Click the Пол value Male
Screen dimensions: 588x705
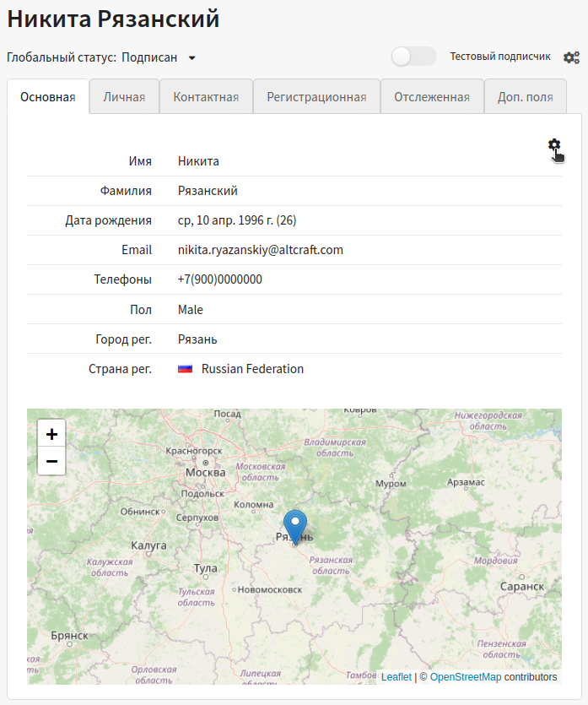coord(191,310)
